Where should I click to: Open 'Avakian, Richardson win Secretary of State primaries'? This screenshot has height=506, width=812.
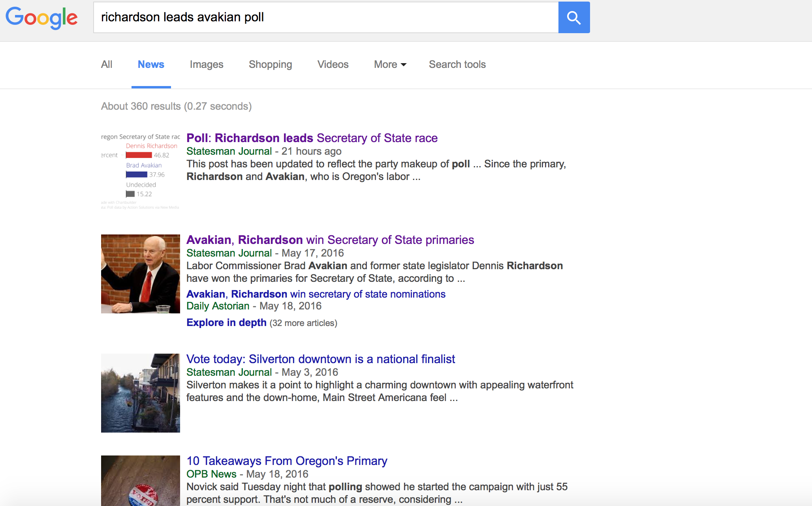click(330, 240)
